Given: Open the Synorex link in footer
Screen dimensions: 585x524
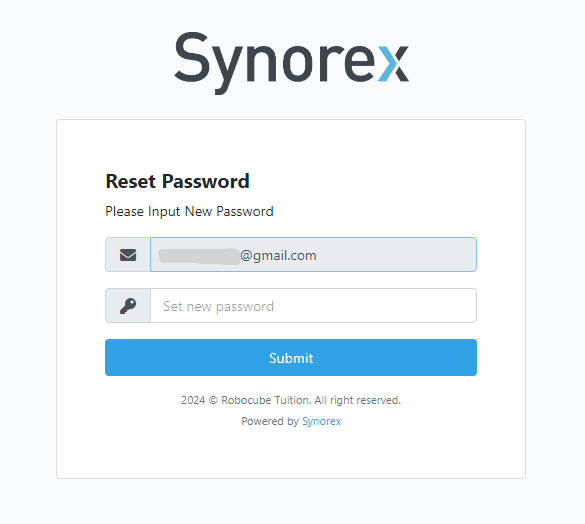Looking at the screenshot, I should point(321,421).
